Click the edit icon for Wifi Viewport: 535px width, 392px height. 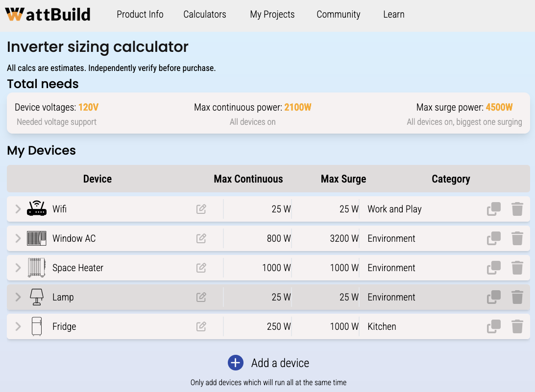(201, 209)
